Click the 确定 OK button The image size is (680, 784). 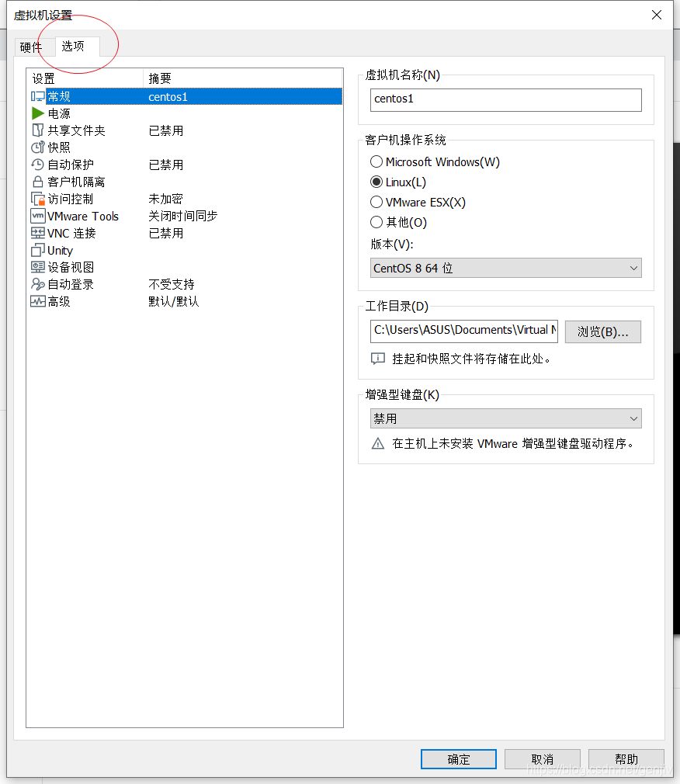[x=459, y=759]
